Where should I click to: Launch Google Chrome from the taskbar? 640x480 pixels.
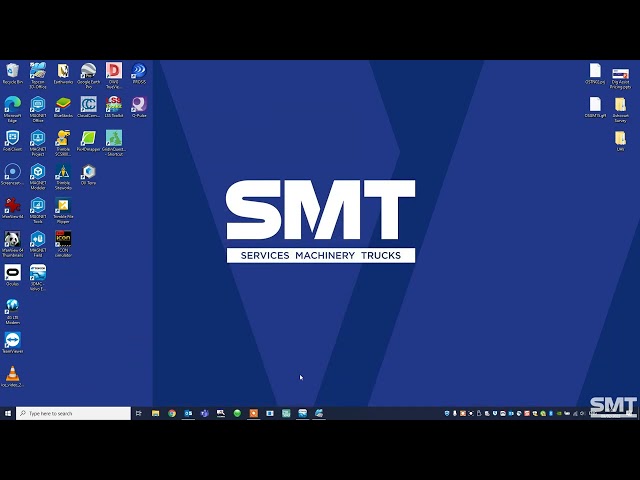pyautogui.click(x=172, y=413)
